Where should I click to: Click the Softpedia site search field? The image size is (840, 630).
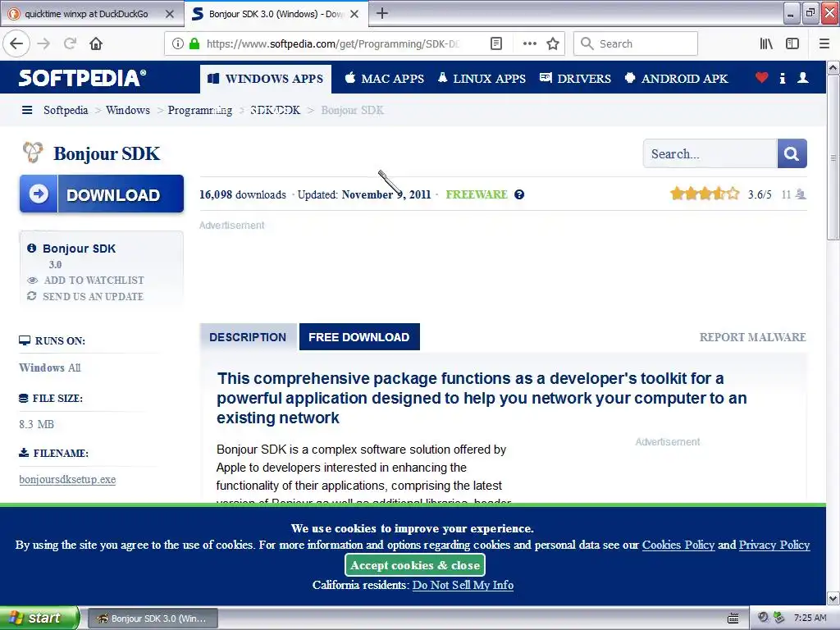click(x=710, y=153)
